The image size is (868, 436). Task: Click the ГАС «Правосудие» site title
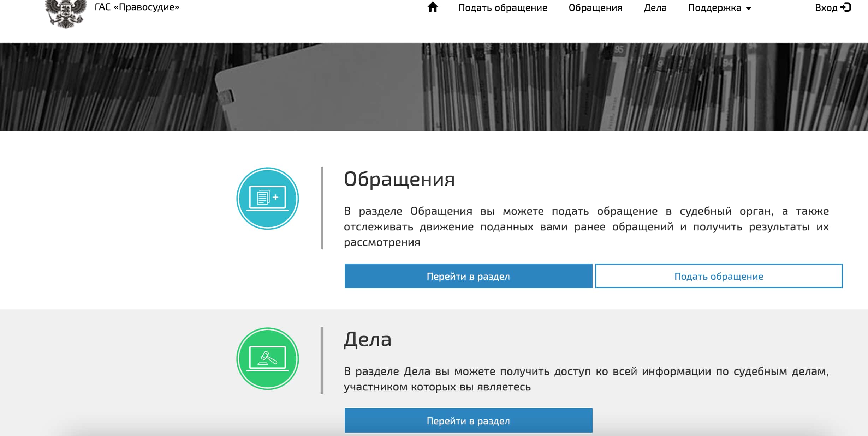coord(137,7)
